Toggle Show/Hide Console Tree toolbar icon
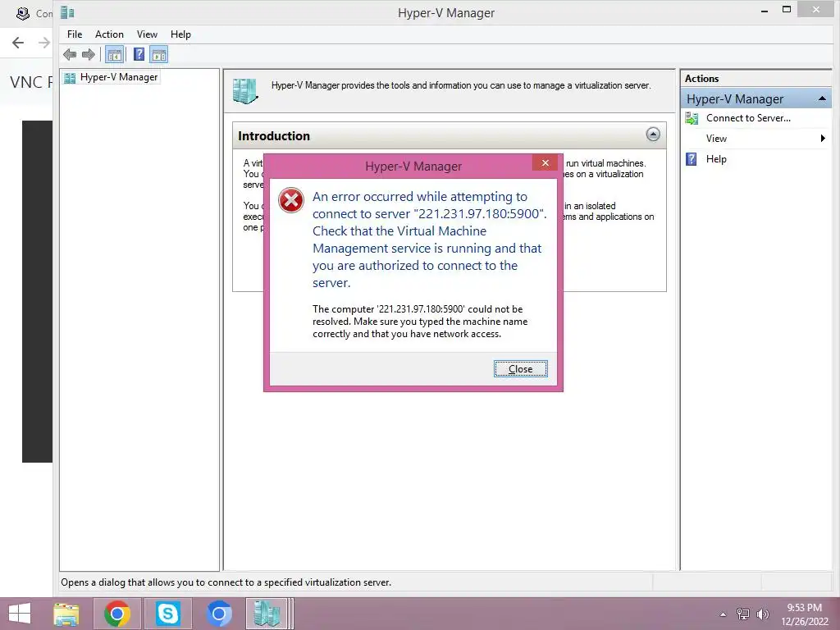Screen dimensions: 840x630 point(114,54)
